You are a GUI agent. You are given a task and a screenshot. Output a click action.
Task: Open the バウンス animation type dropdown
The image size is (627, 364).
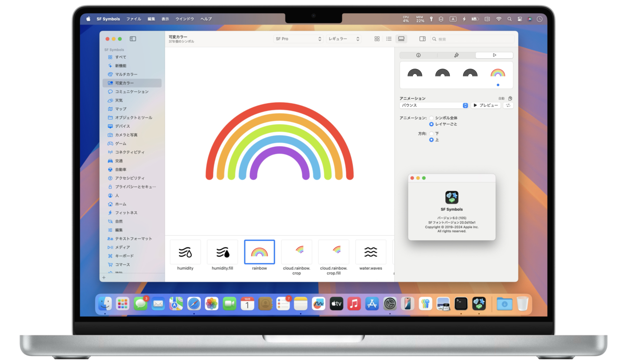click(434, 105)
